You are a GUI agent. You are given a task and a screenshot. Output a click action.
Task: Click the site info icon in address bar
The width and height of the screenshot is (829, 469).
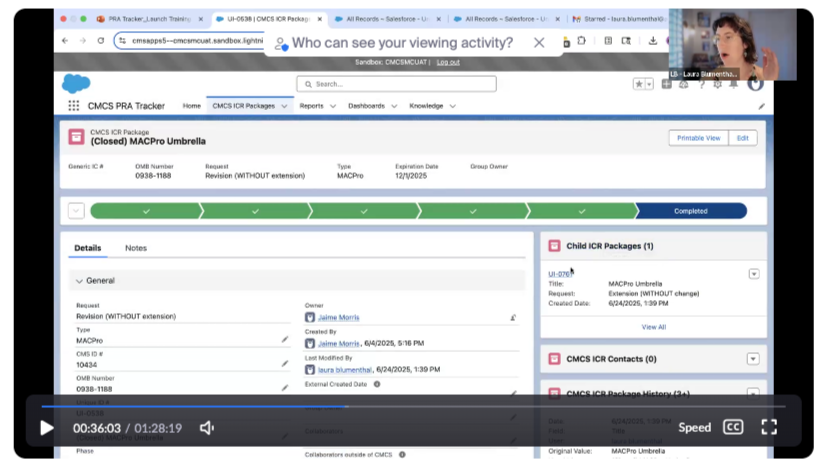click(x=123, y=41)
